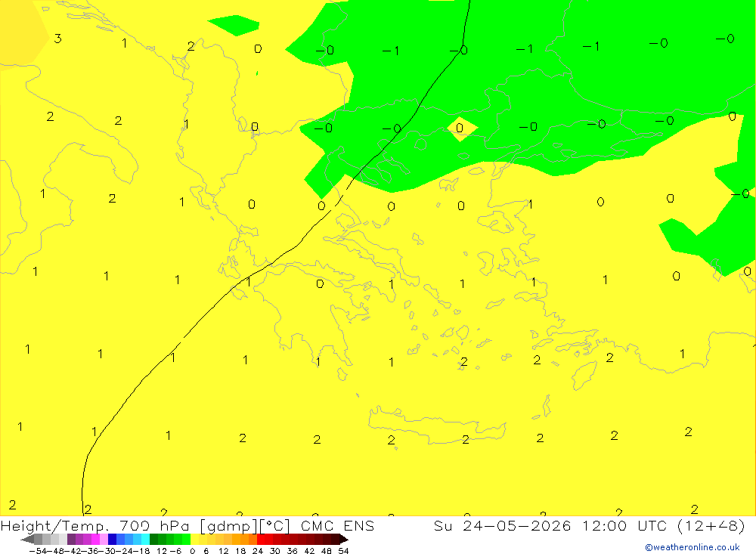Click the grey left arrow end of legend
Screen dimensions: 756x554
[x=27, y=540]
